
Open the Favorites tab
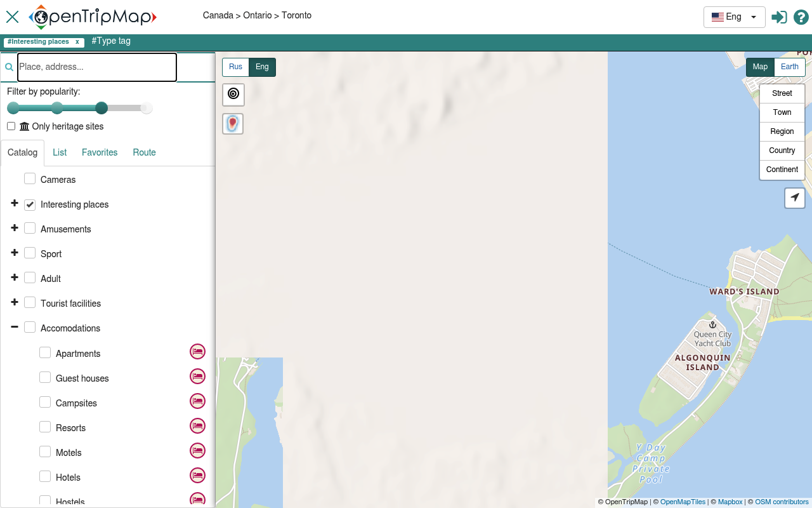pos(100,152)
